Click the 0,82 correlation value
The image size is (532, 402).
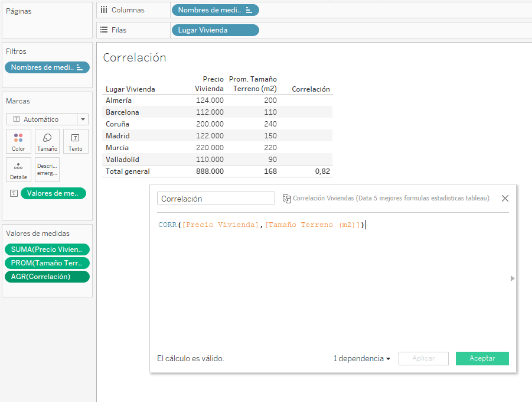322,171
